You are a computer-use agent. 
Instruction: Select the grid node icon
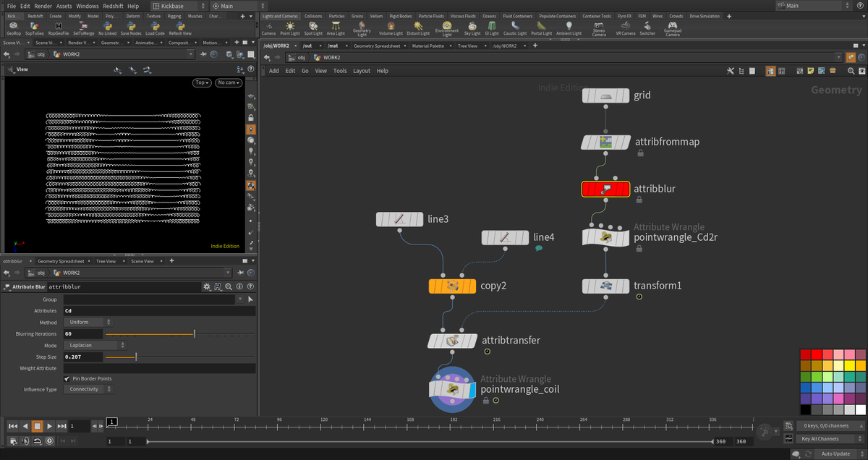pyautogui.click(x=605, y=95)
